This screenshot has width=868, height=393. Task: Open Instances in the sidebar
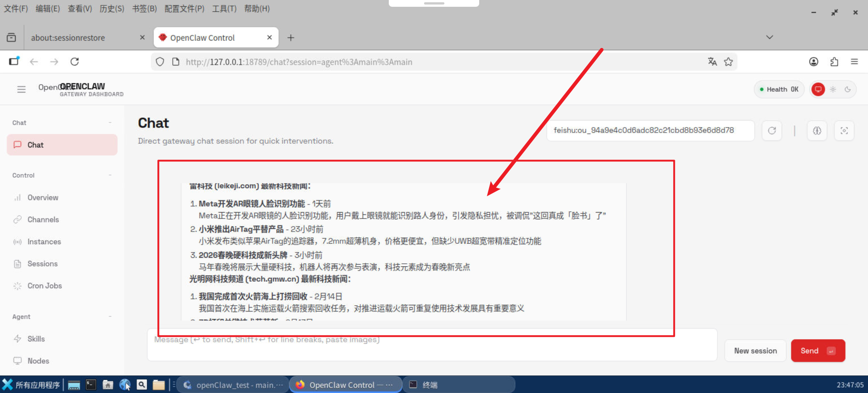62,241
